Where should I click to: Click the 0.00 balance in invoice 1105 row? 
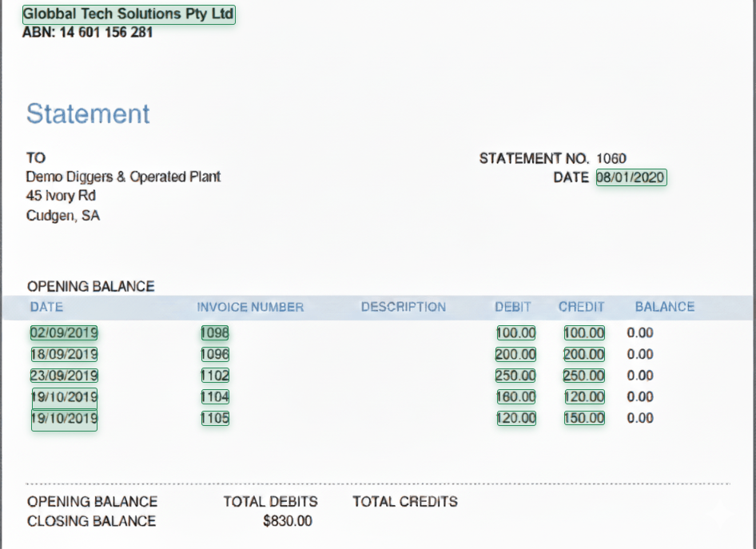click(640, 418)
